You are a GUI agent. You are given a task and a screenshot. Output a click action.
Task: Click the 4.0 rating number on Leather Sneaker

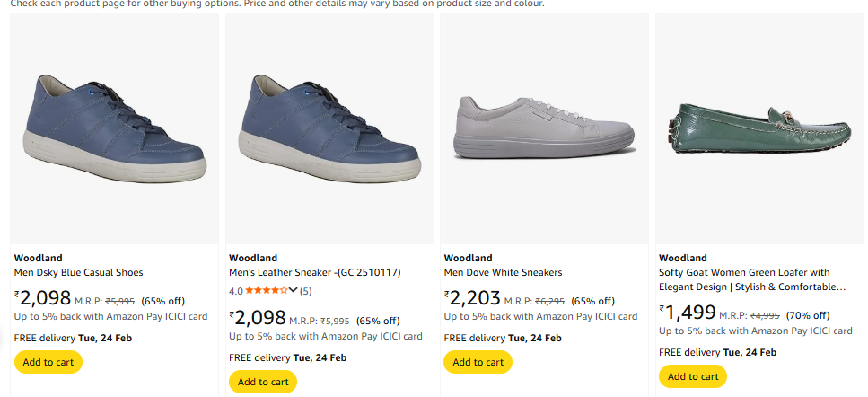236,291
